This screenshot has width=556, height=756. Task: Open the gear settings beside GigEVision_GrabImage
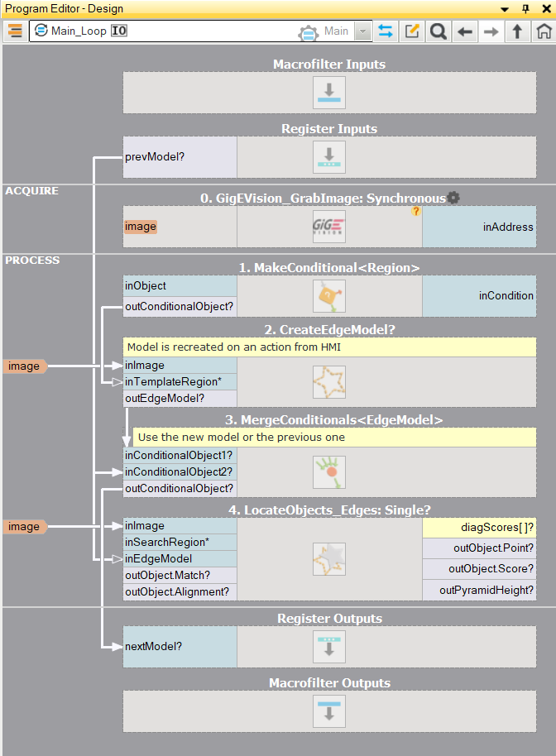(453, 198)
